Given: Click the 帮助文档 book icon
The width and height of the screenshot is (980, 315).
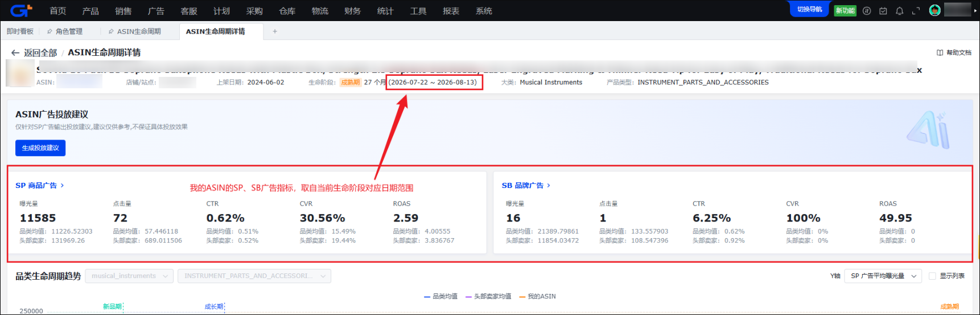Looking at the screenshot, I should pos(940,52).
